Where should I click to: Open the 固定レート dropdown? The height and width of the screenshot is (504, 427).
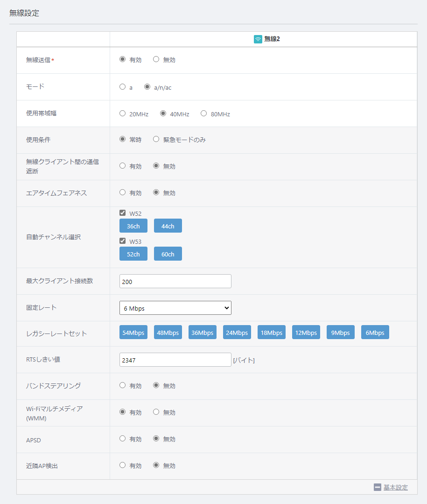175,308
